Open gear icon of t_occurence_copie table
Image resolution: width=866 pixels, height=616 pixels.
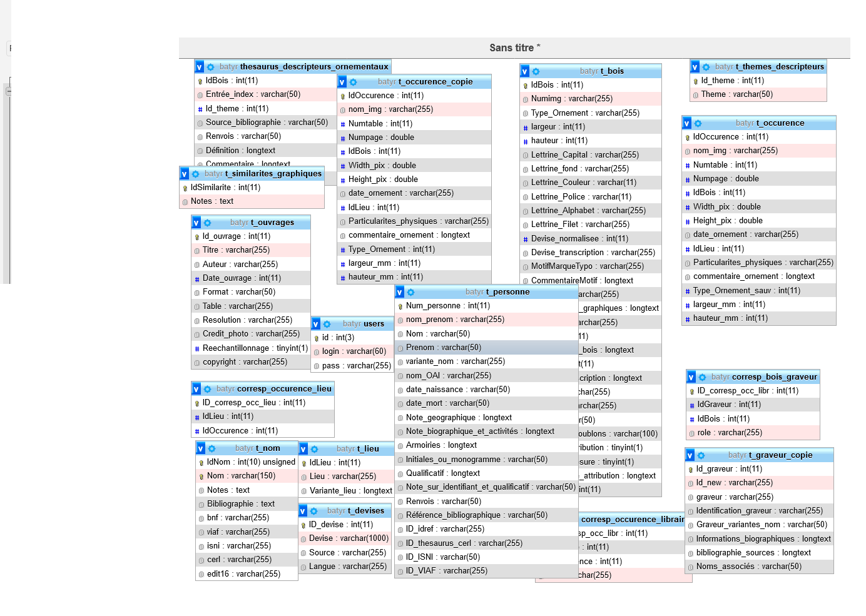coord(354,82)
